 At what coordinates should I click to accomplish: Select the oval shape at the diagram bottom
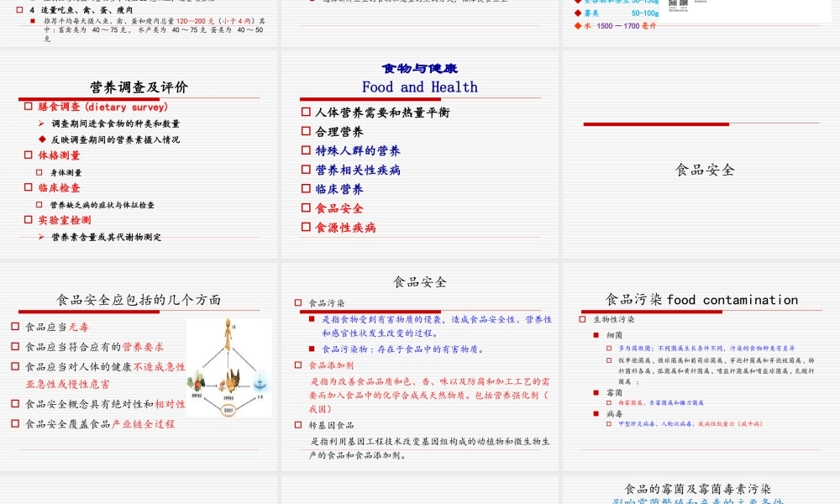[228, 409]
